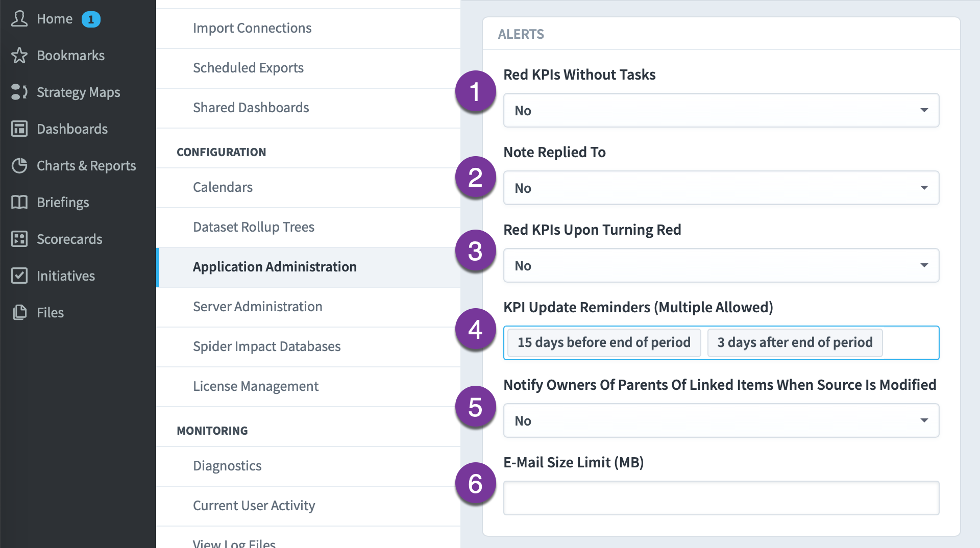
Task: Open Current User Activity
Action: pyautogui.click(x=308, y=506)
